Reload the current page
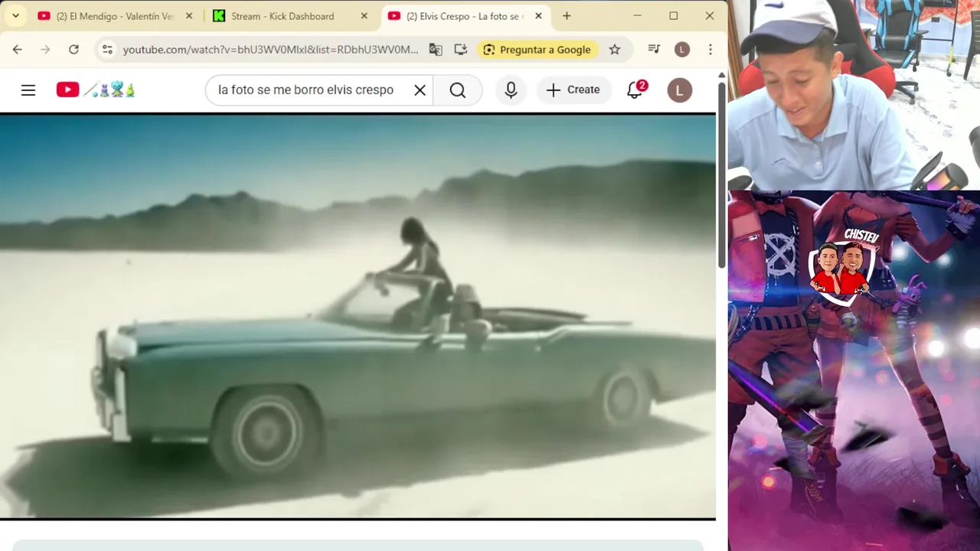The width and height of the screenshot is (980, 551). [73, 50]
